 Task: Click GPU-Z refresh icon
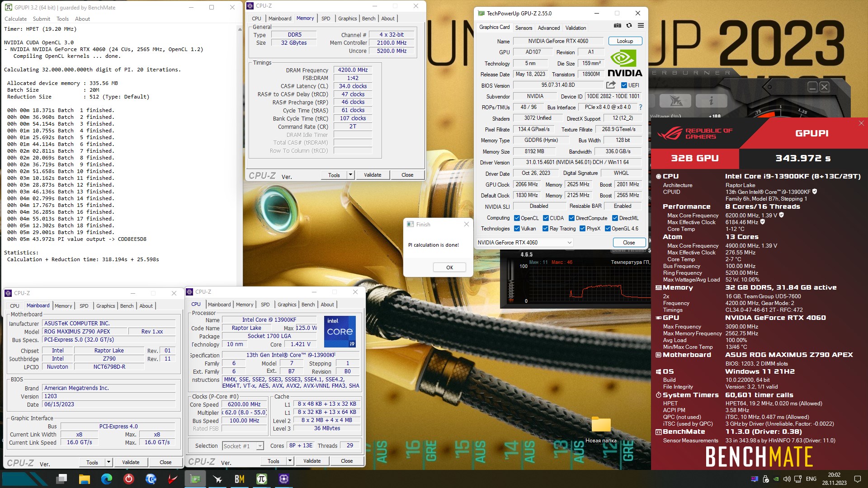(x=629, y=26)
